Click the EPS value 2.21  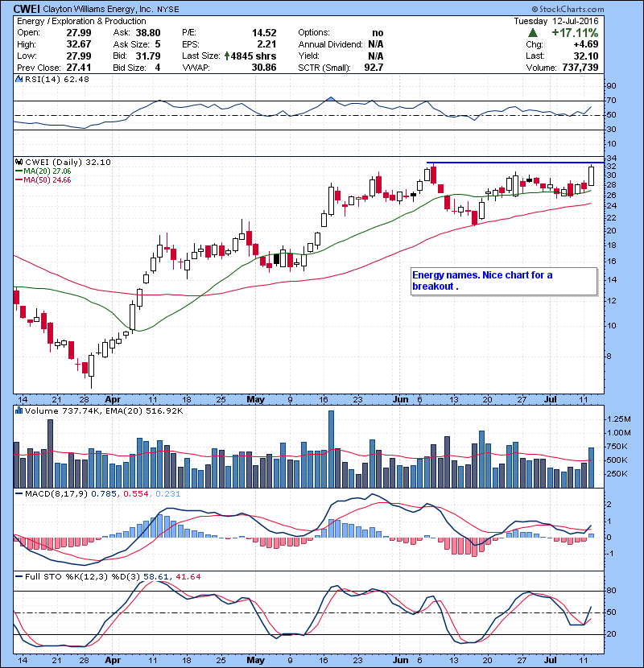(x=266, y=44)
